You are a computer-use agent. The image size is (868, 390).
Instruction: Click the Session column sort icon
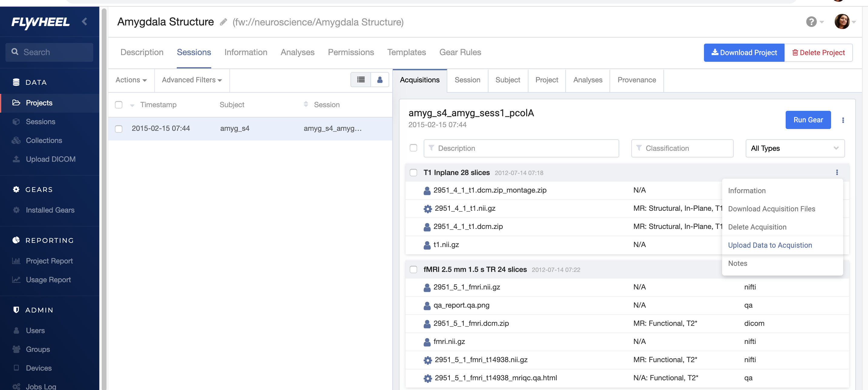[306, 104]
